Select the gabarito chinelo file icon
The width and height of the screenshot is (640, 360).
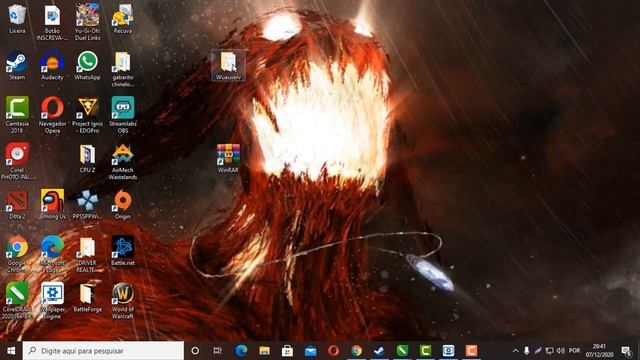pyautogui.click(x=123, y=69)
